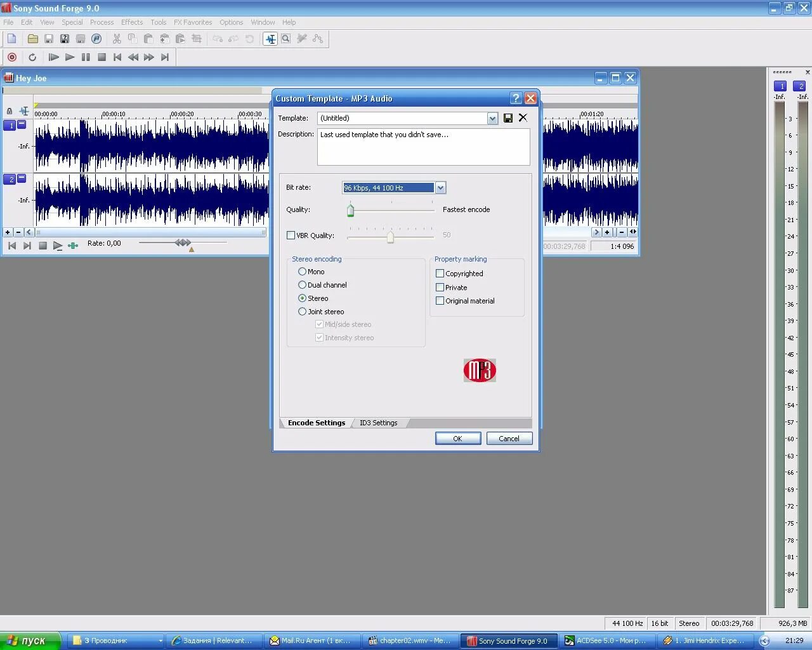Click Go to Start transport button
Screen dimensions: 812x650
(117, 57)
